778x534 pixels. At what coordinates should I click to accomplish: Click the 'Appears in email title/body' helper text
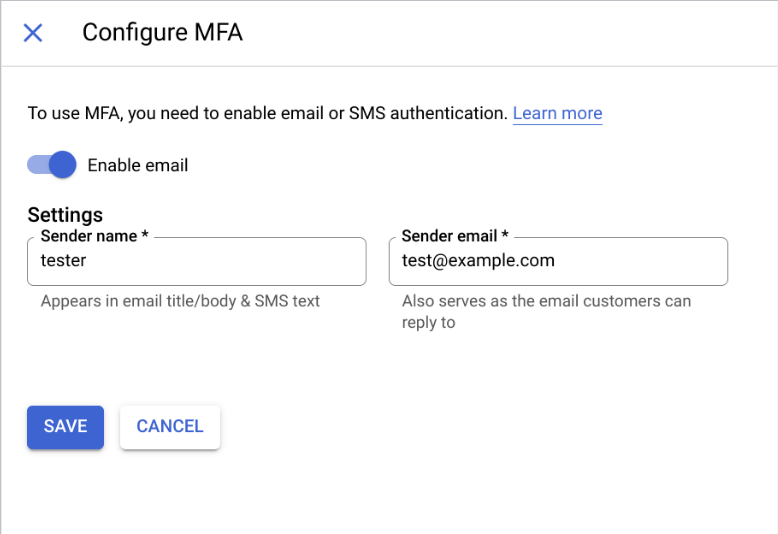click(180, 301)
